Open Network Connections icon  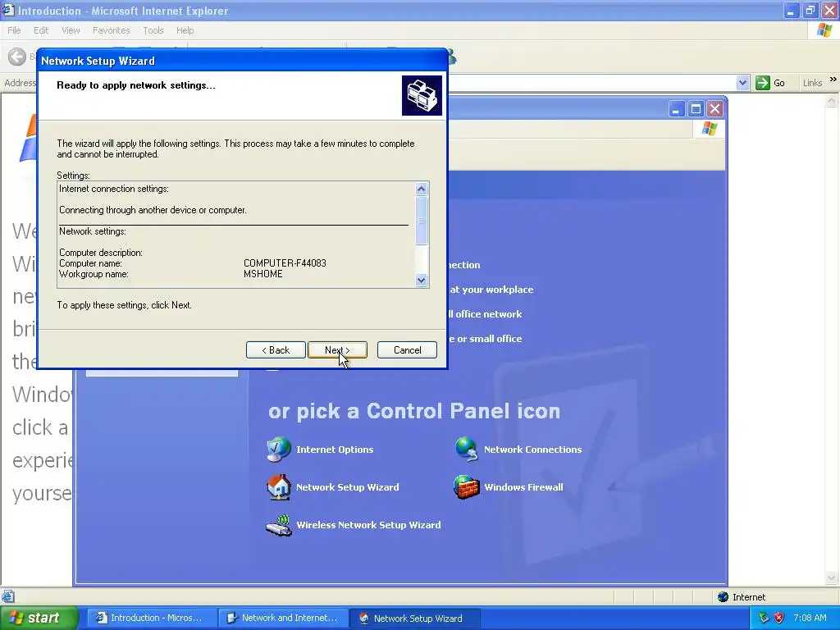click(467, 450)
